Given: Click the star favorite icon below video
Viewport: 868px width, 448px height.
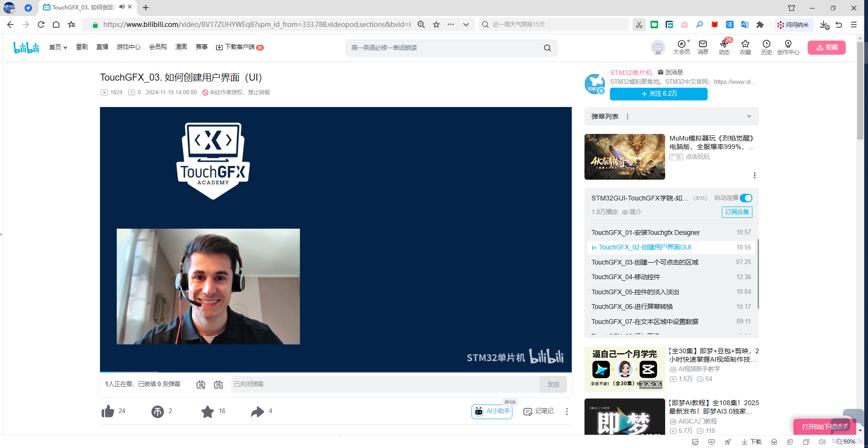Looking at the screenshot, I should (208, 412).
